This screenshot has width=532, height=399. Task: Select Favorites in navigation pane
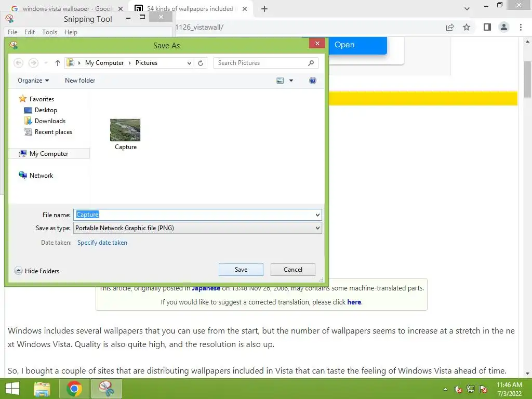coord(37,99)
